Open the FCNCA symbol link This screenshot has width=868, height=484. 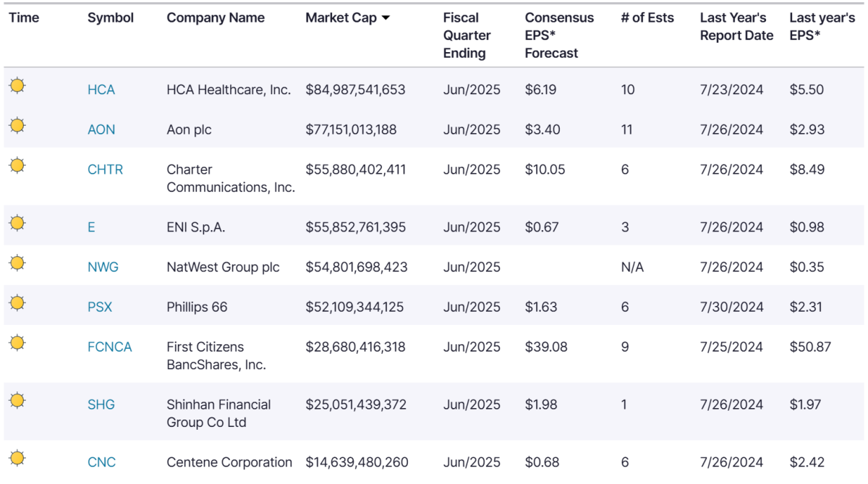110,347
